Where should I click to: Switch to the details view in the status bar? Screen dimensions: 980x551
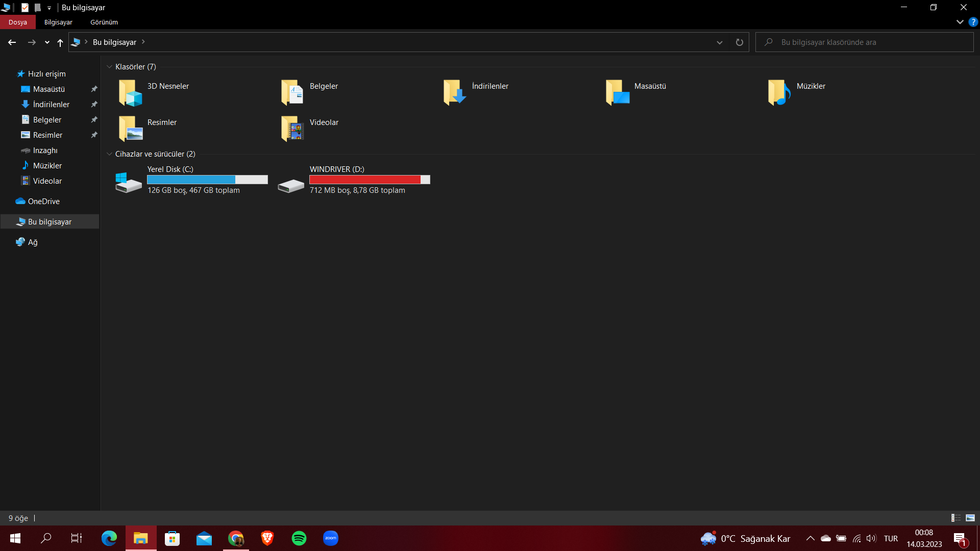tap(956, 518)
